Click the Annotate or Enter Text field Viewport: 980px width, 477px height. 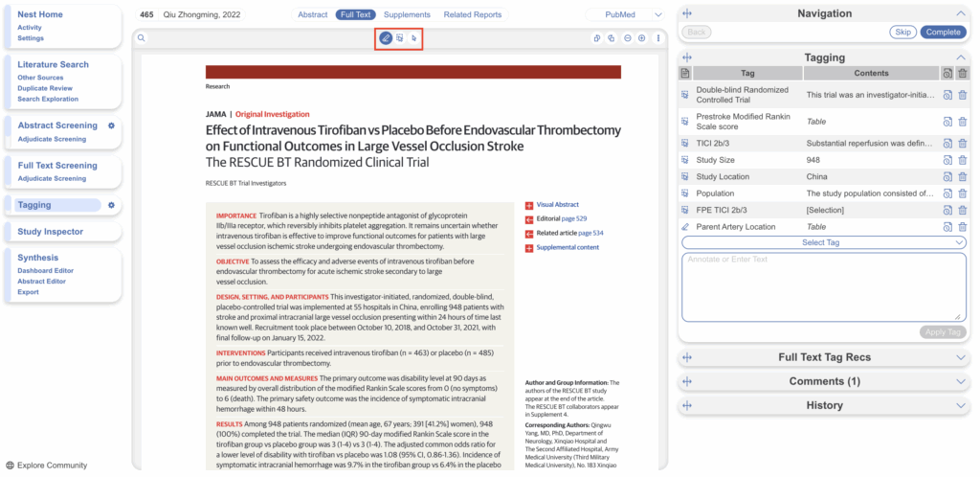tap(823, 285)
